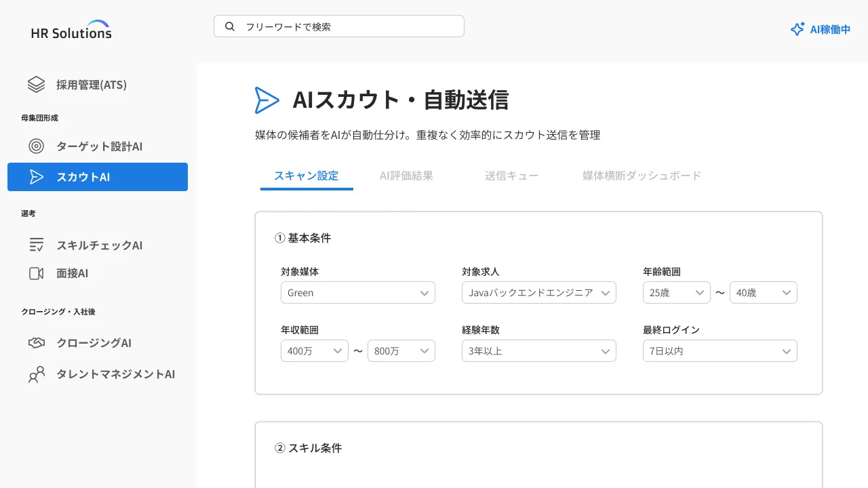
Task: Click the target design bullseye icon
Action: click(36, 146)
